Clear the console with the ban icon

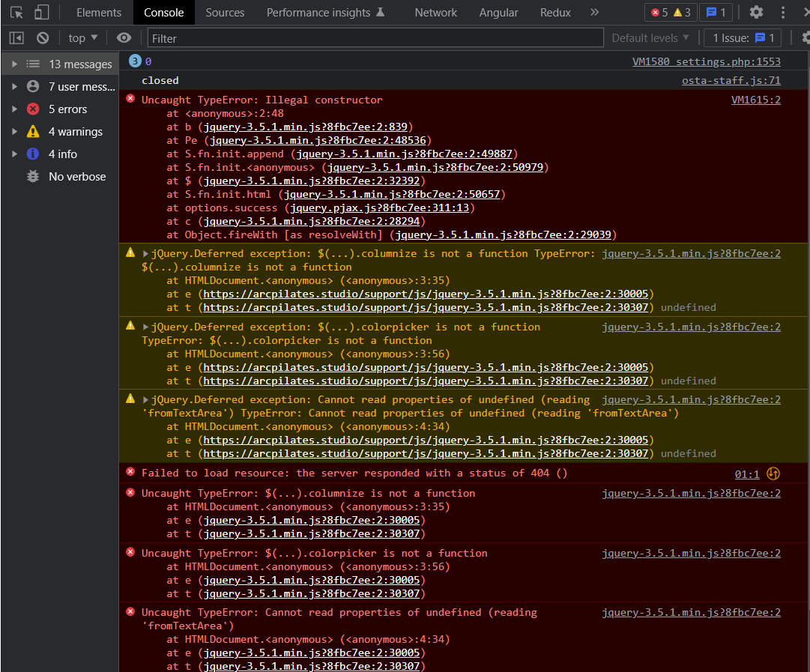click(x=43, y=38)
